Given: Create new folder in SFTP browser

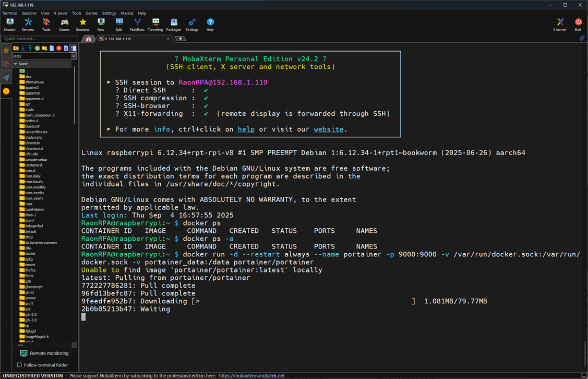Looking at the screenshot, I should pyautogui.click(x=44, y=48).
